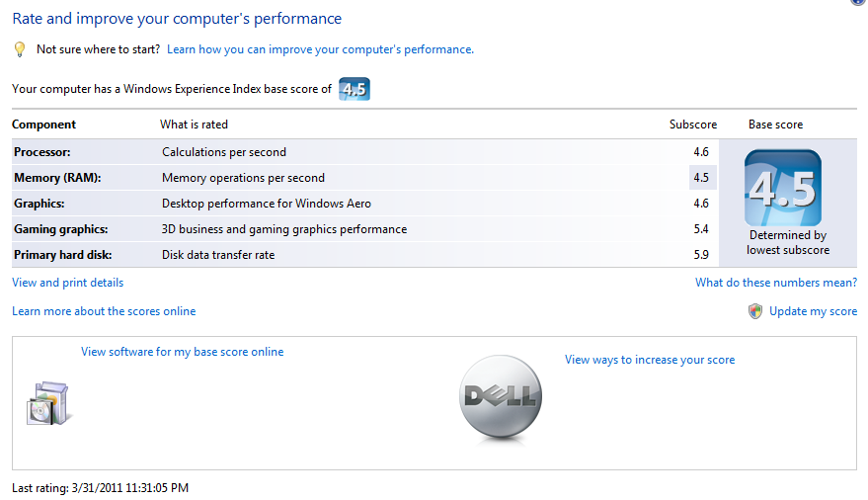Open View and print details

coord(67,283)
